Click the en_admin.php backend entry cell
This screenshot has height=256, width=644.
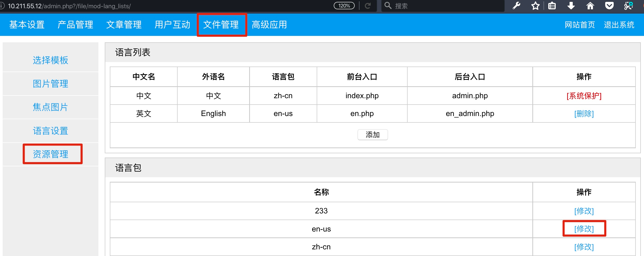(x=470, y=114)
